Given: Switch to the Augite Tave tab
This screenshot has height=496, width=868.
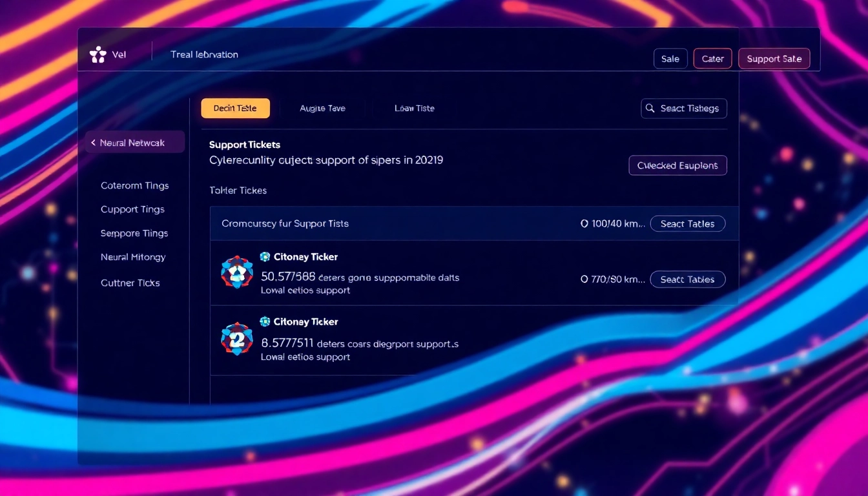Looking at the screenshot, I should coord(322,108).
